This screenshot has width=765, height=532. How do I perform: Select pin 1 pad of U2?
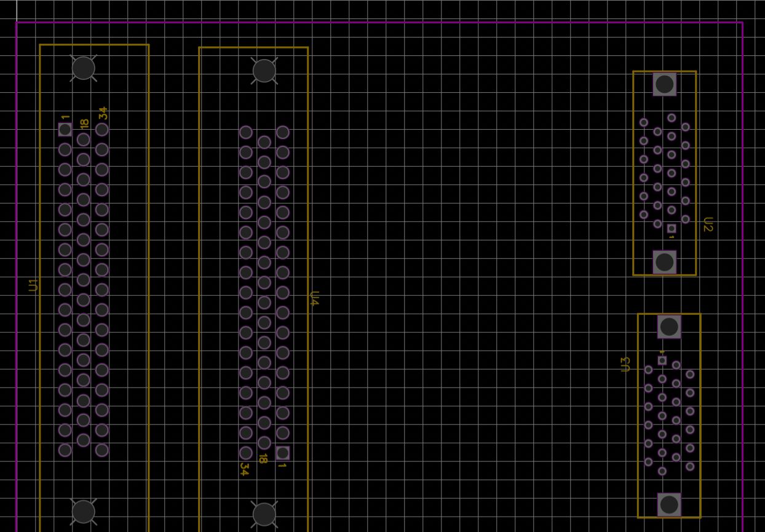(671, 229)
